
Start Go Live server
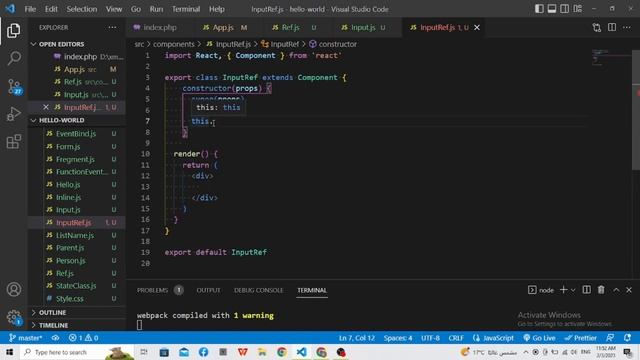pos(539,338)
